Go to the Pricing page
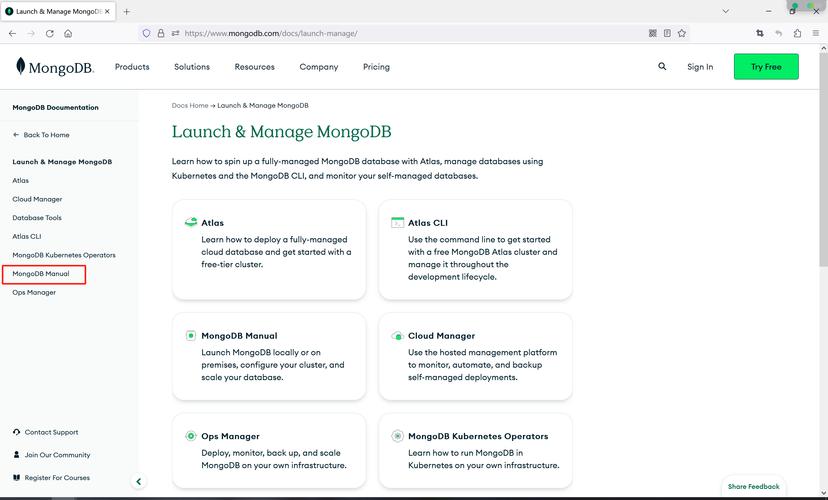828x500 pixels. (x=376, y=67)
